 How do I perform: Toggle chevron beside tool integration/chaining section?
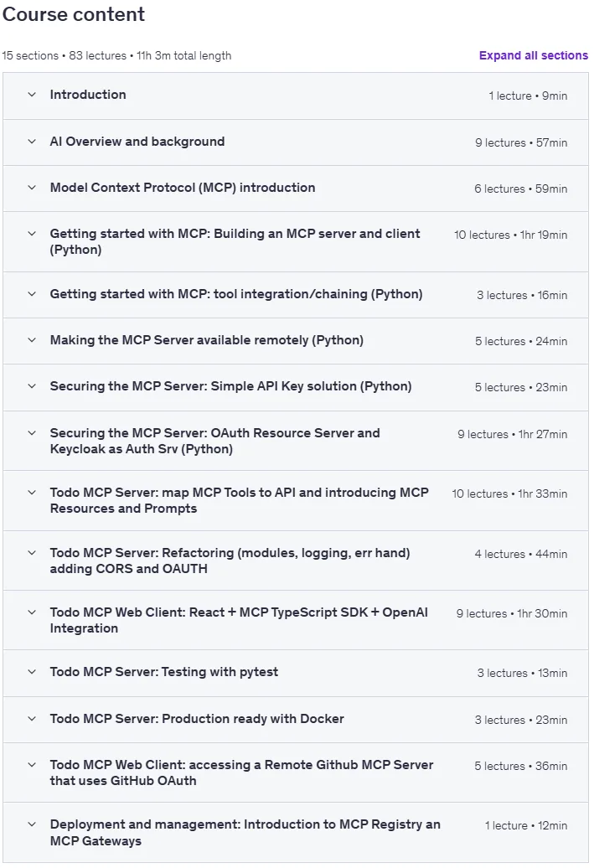(32, 294)
